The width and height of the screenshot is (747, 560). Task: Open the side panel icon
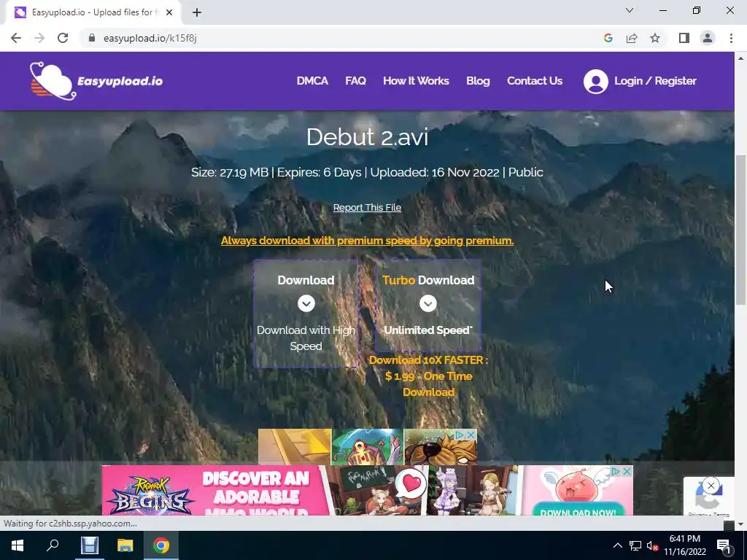(x=684, y=38)
